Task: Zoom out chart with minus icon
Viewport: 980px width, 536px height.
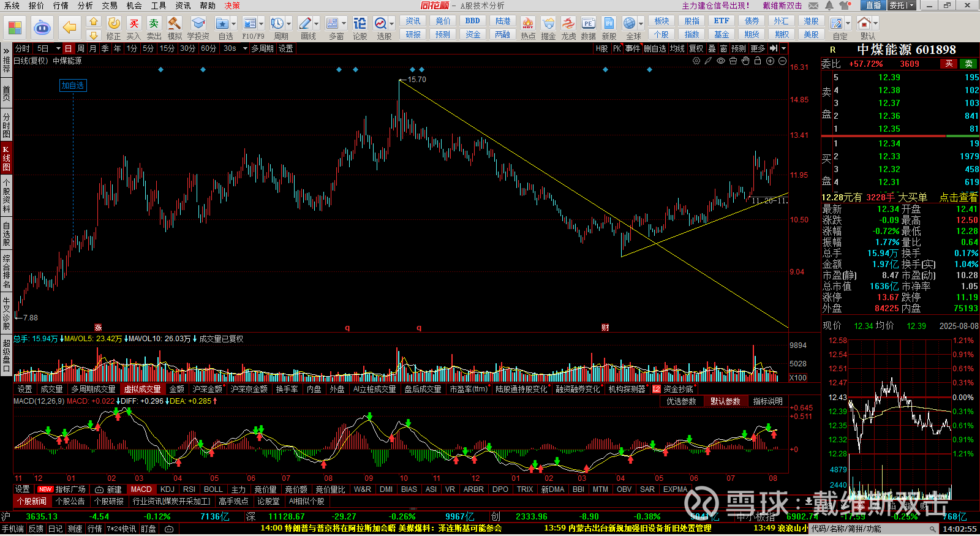Action: (x=782, y=61)
